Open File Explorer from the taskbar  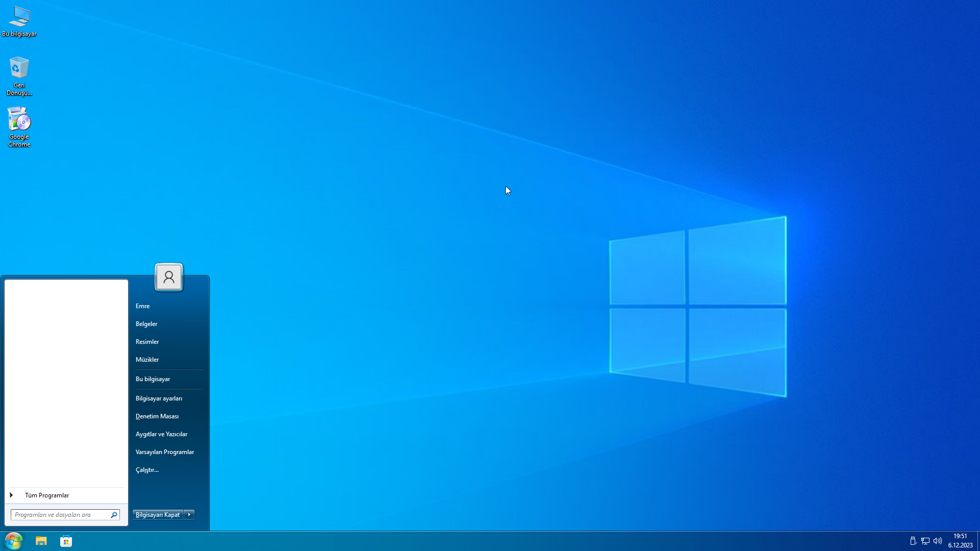(x=41, y=541)
